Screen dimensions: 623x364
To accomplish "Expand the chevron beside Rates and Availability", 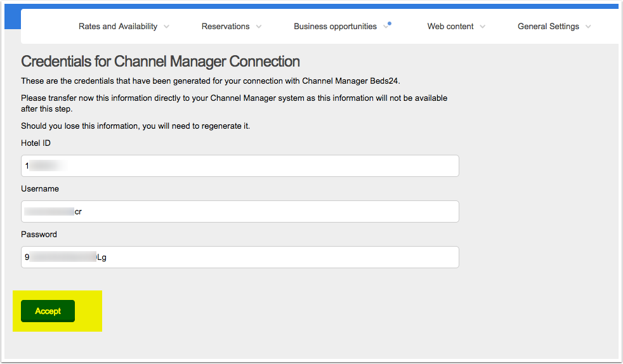I will tap(166, 27).
